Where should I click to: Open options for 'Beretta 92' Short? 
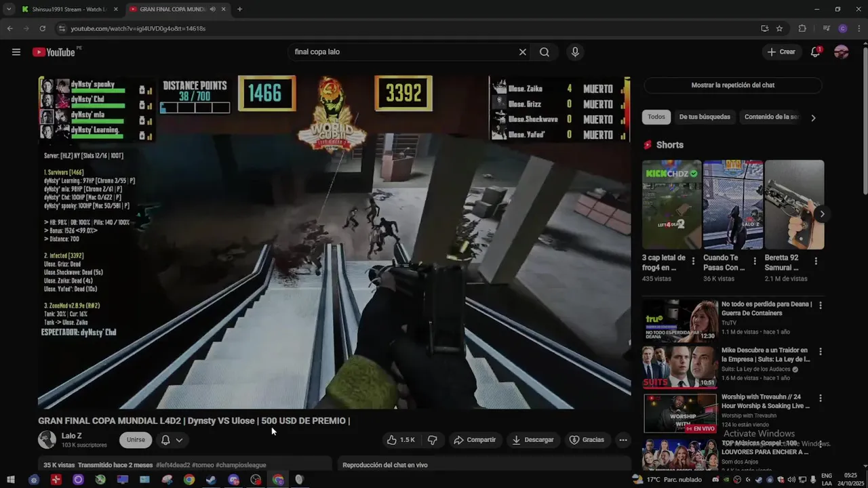[816, 261]
